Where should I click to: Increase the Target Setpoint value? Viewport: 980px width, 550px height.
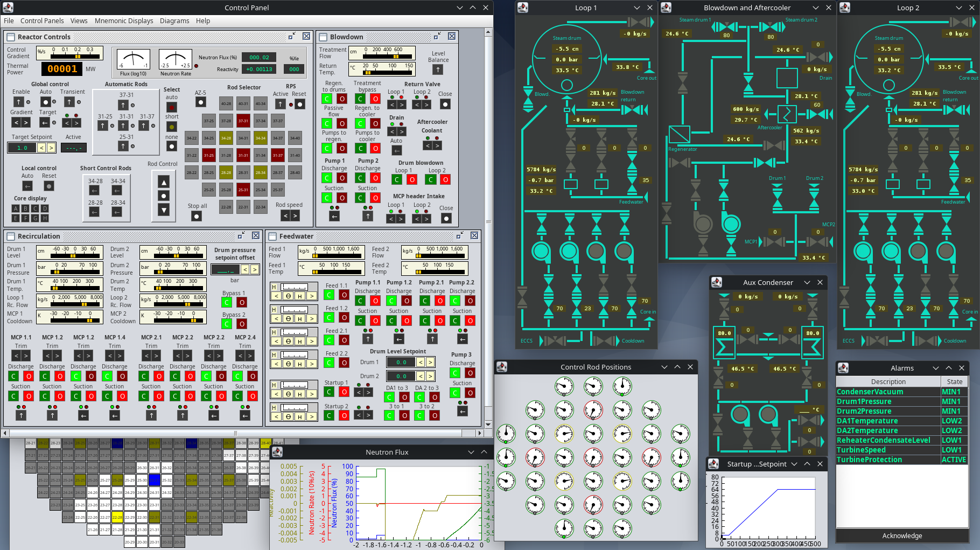point(51,148)
